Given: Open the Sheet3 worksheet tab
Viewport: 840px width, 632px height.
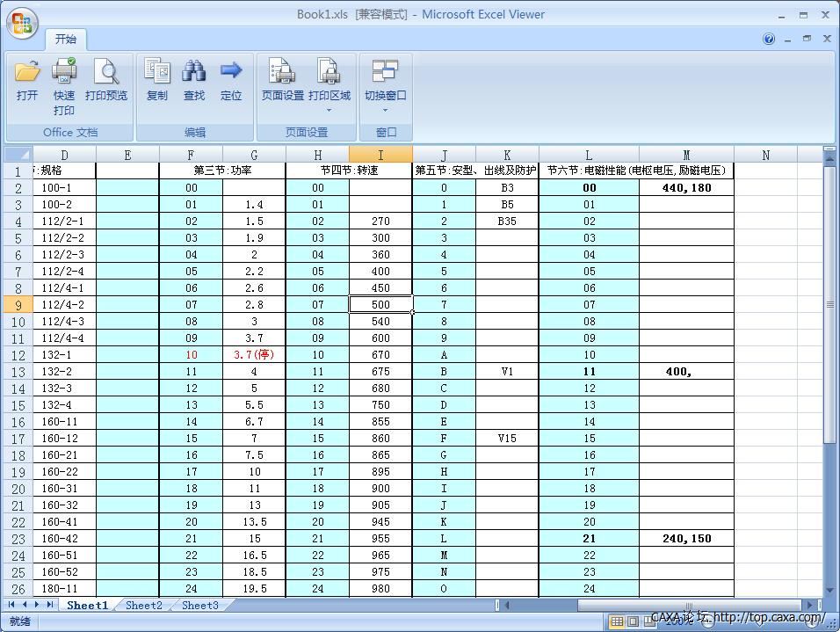Looking at the screenshot, I should tap(199, 605).
